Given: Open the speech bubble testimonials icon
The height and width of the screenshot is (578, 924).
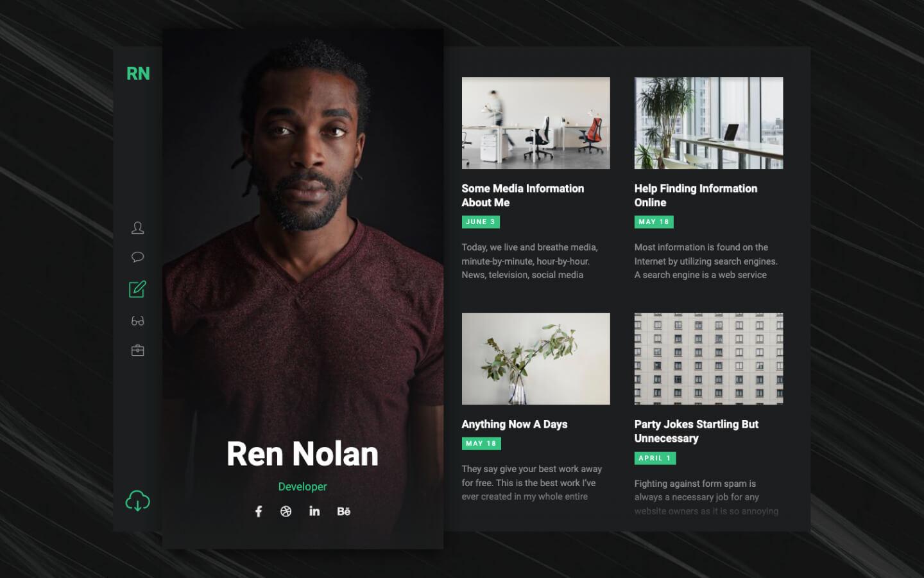Looking at the screenshot, I should (x=137, y=258).
